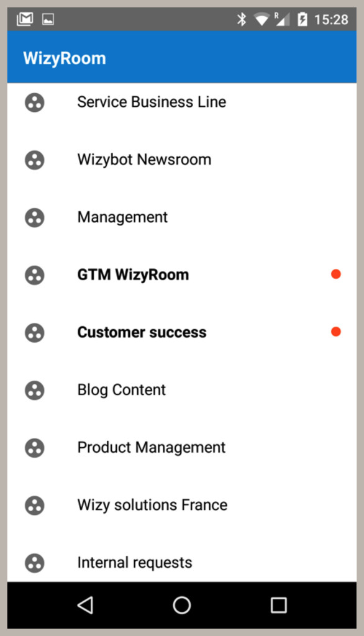This screenshot has height=636, width=364.
Task: Tap the workroom icon beside Product Management
Action: (x=35, y=448)
